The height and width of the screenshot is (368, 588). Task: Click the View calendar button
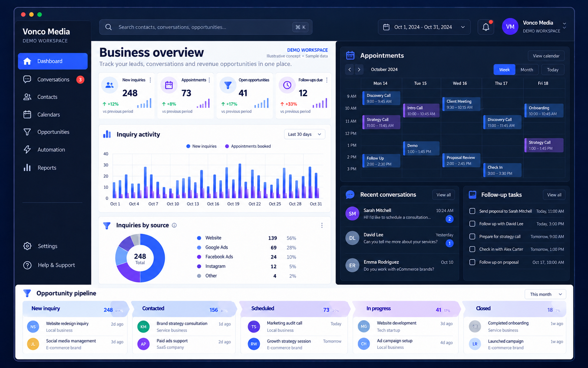coord(546,56)
